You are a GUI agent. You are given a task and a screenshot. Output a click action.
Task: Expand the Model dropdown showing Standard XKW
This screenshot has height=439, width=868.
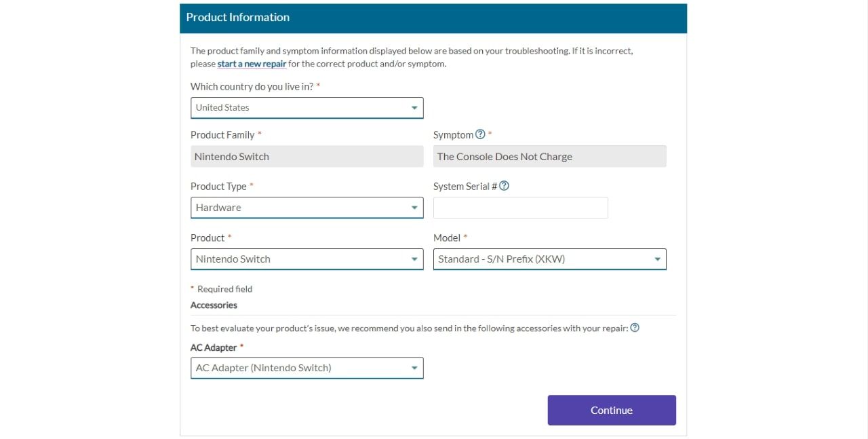tap(549, 259)
